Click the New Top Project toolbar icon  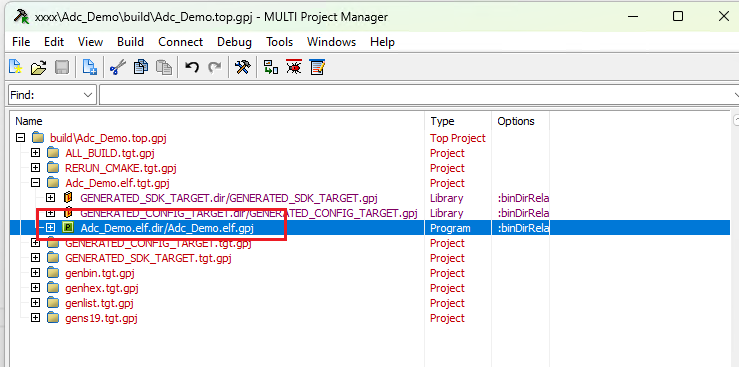pyautogui.click(x=16, y=68)
